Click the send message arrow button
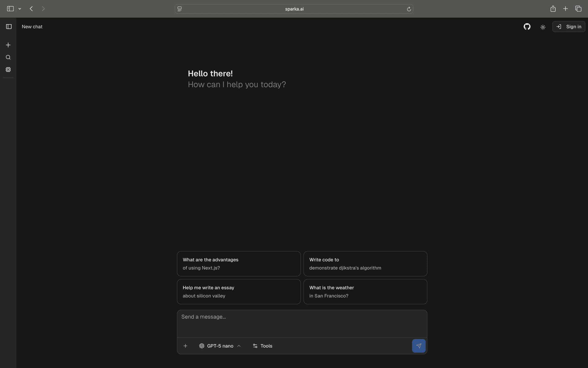 (x=418, y=346)
